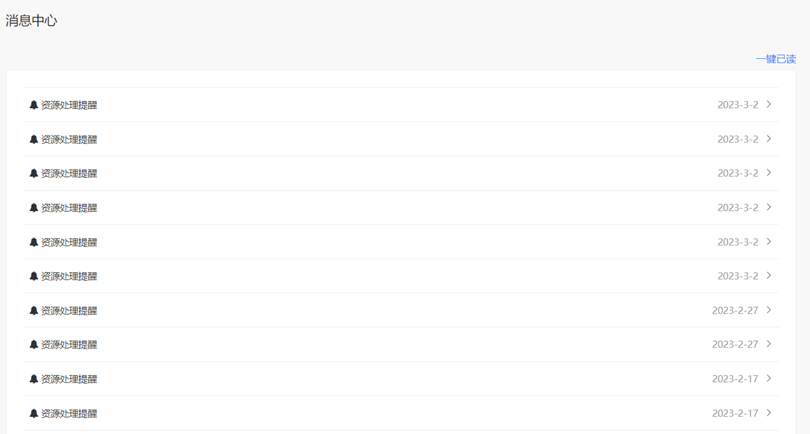Click bell icon of second 2023-2-27 notification
Screen dimensions: 810x434
34,345
